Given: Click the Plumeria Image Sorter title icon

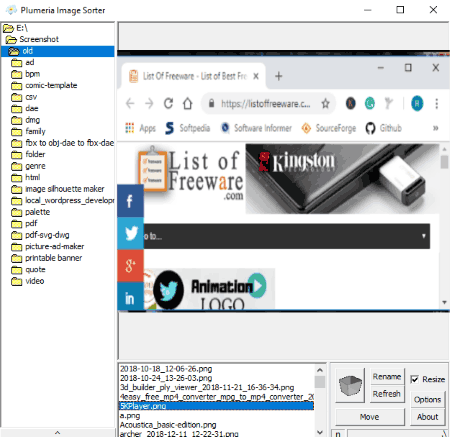Looking at the screenshot, I should click(x=12, y=10).
